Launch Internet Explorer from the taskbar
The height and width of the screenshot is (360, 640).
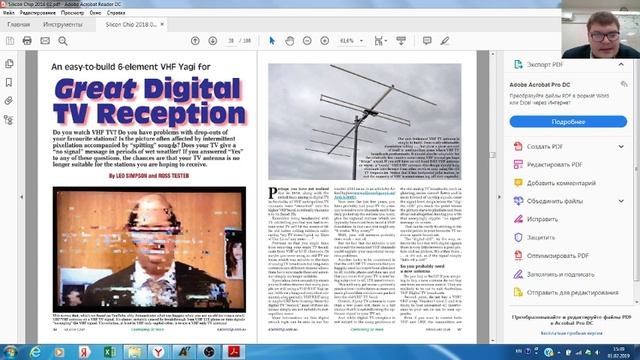click(35, 352)
